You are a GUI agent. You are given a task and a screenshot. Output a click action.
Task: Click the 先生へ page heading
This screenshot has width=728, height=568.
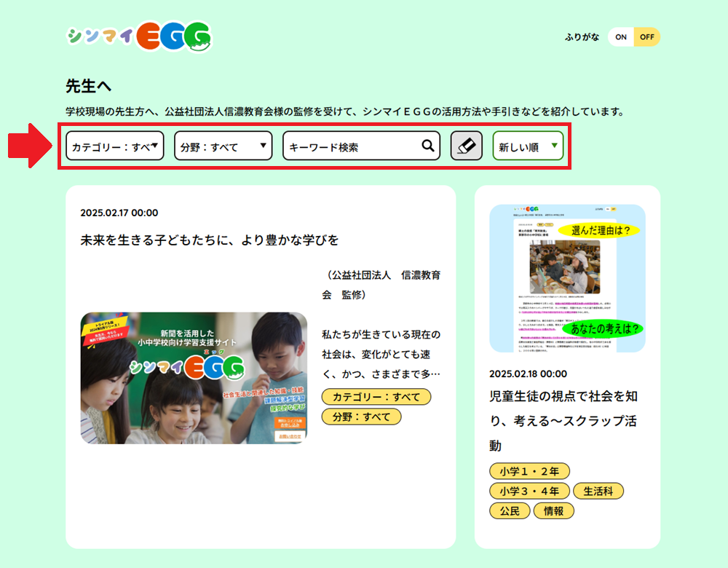88,86
